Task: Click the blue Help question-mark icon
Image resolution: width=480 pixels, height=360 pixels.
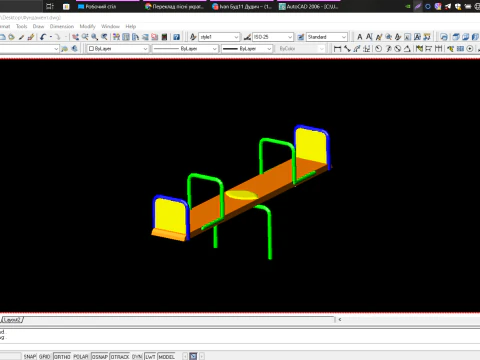Action: [x=177, y=37]
